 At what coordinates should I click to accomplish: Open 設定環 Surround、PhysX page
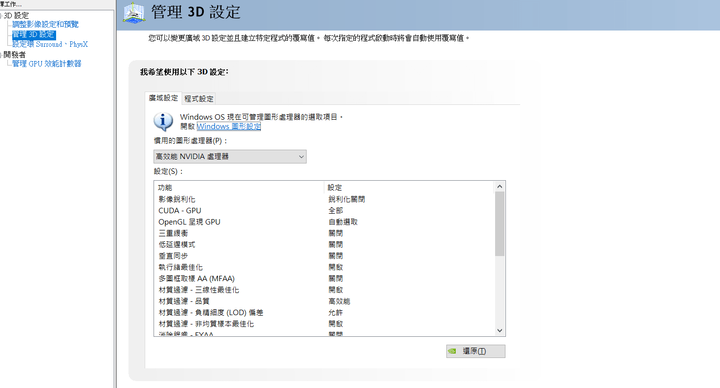pyautogui.click(x=50, y=45)
